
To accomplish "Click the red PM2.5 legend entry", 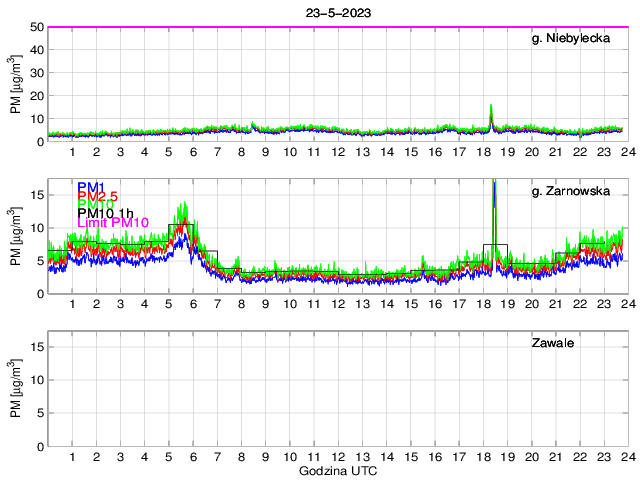I will [98, 199].
